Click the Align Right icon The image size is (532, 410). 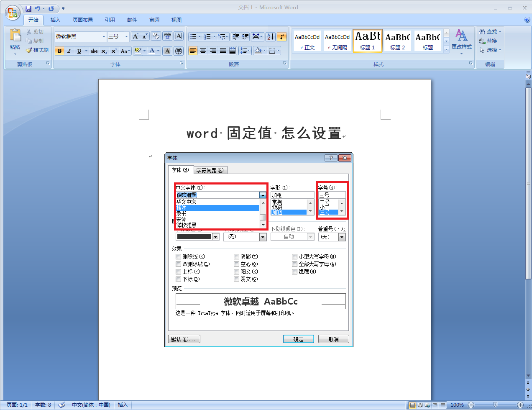point(213,51)
